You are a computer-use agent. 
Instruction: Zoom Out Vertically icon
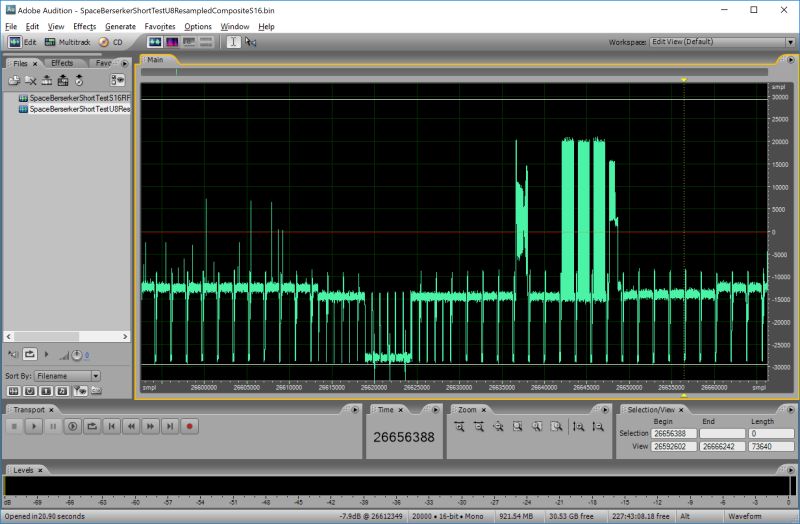[597, 427]
